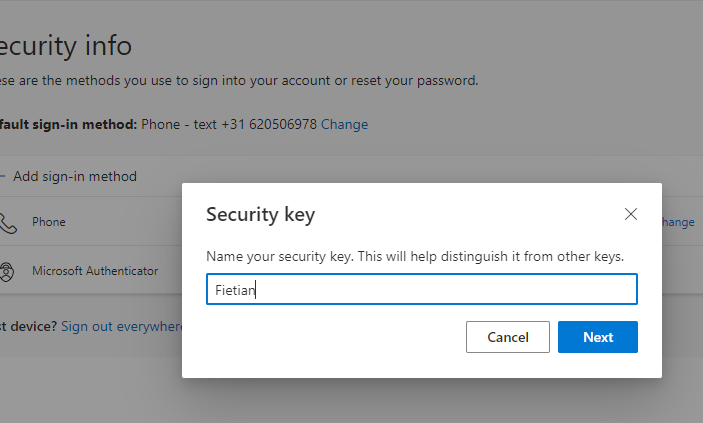Open the Change link in the Phone row
Screen dimensions: 703x423
[x=679, y=222]
